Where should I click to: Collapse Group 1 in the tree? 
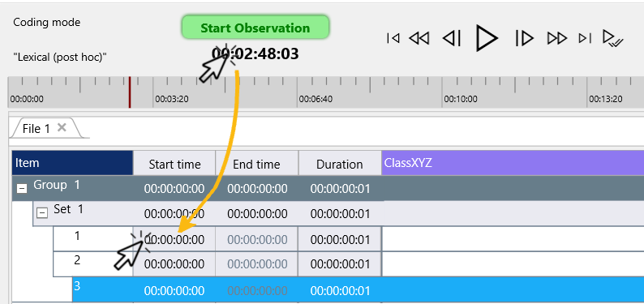22,188
